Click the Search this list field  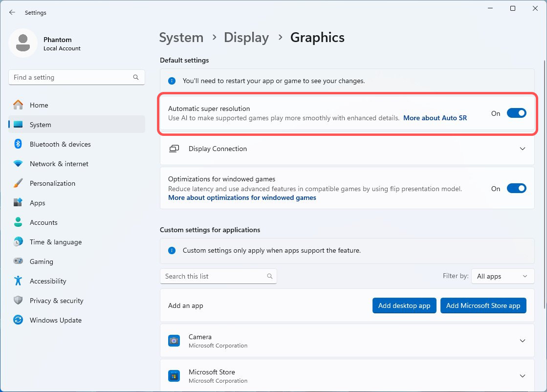(219, 276)
